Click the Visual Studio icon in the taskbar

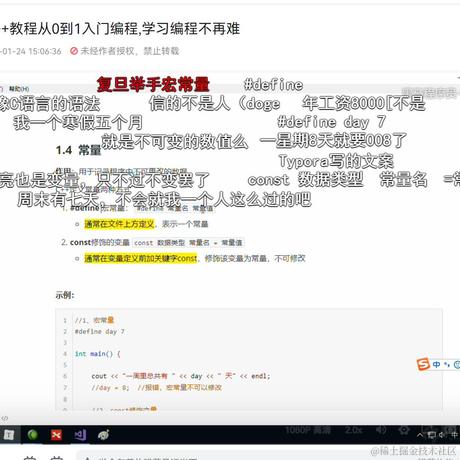point(80,435)
